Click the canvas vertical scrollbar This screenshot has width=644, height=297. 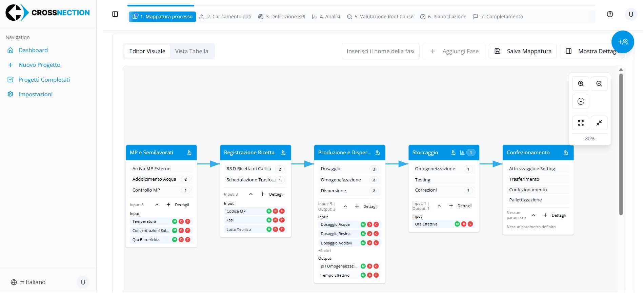(x=621, y=144)
